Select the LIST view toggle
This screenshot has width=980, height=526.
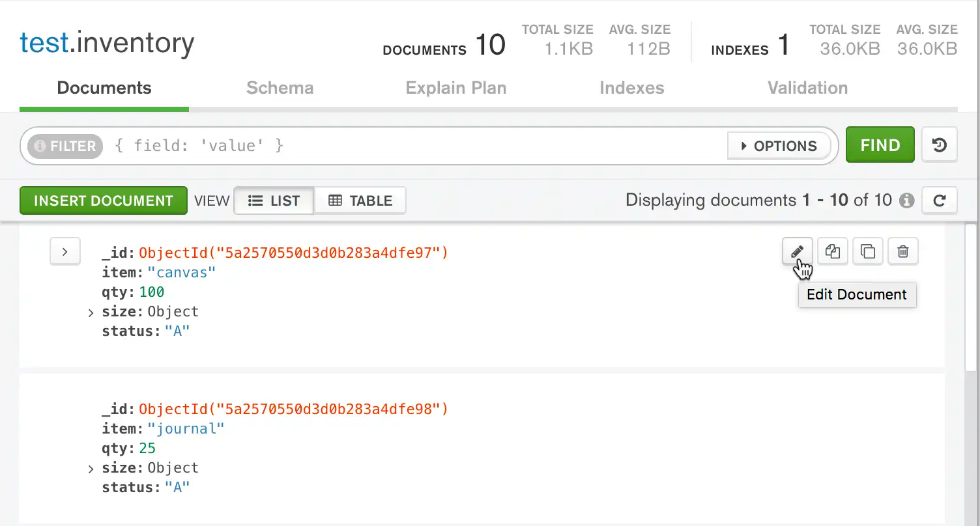274,201
